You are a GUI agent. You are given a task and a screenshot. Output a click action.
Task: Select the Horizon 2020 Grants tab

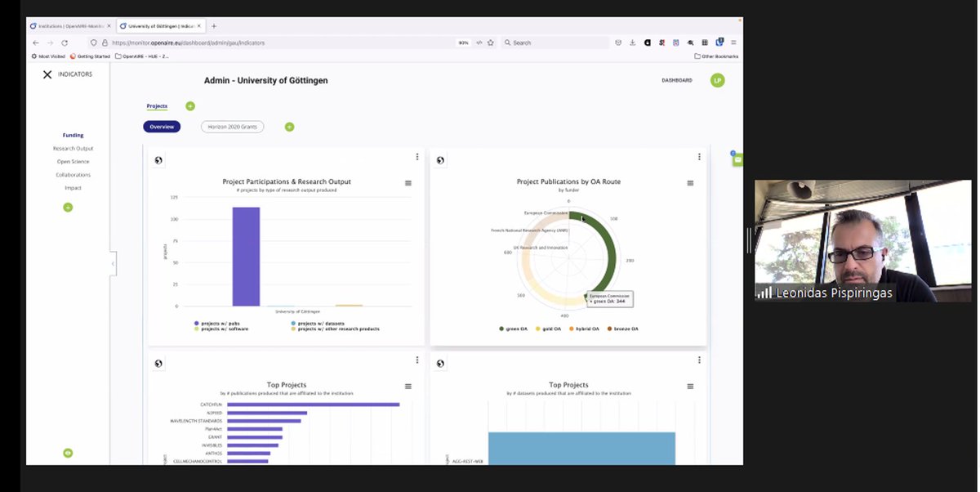click(231, 127)
